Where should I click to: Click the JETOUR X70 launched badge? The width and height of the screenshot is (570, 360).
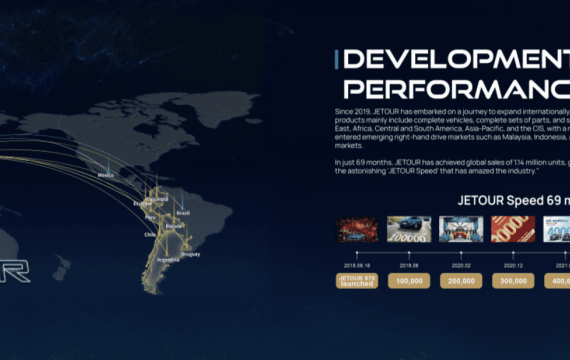click(357, 281)
